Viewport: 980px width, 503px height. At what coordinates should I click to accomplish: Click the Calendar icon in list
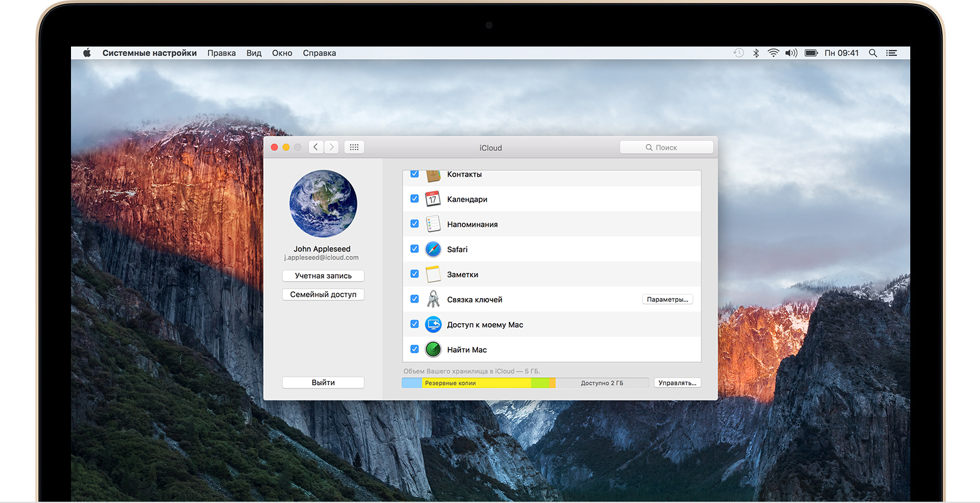point(433,199)
